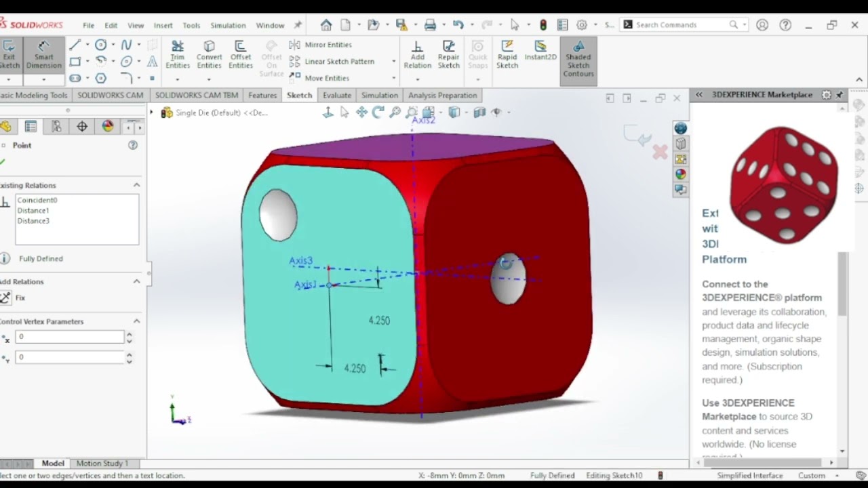Click Rapid Sketch tool
Viewport: 868px width, 488px height.
pyautogui.click(x=507, y=54)
